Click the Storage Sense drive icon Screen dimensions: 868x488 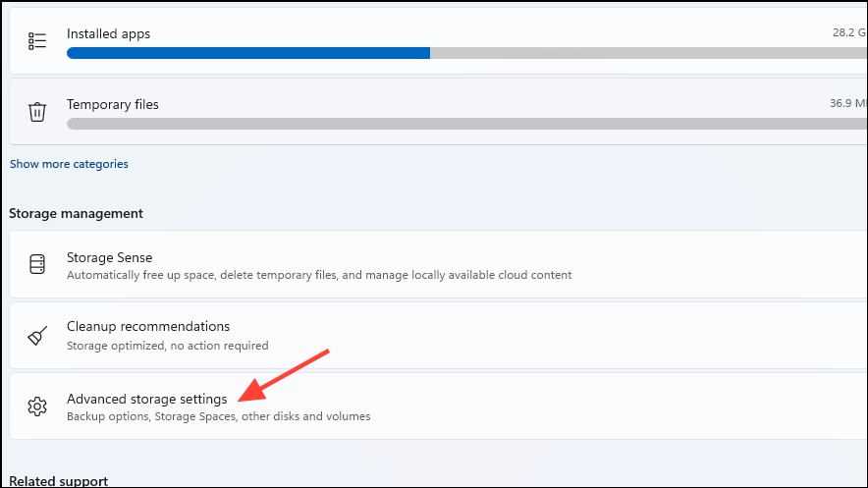37,264
